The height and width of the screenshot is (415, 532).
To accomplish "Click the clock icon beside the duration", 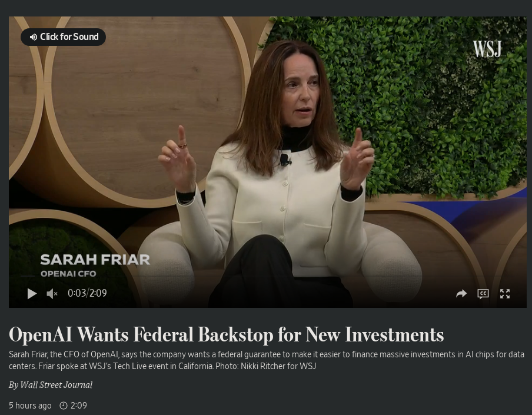I will click(x=64, y=406).
